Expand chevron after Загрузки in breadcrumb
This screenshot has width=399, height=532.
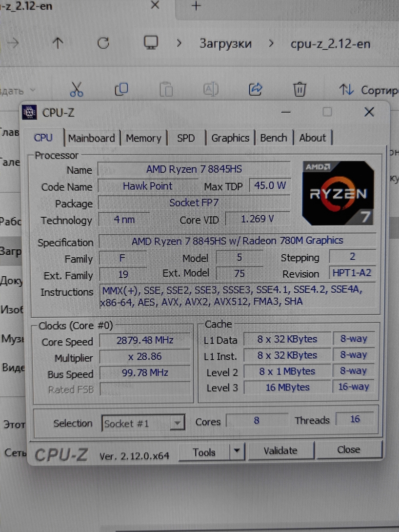pyautogui.click(x=271, y=43)
